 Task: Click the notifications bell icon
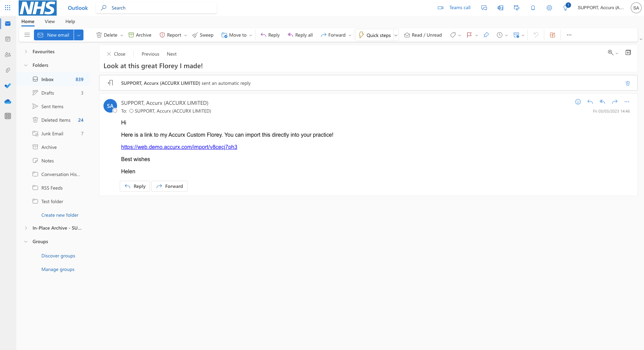coord(533,8)
